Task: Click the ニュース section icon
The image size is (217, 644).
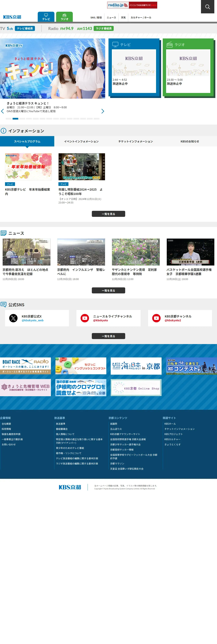Action: (4, 233)
